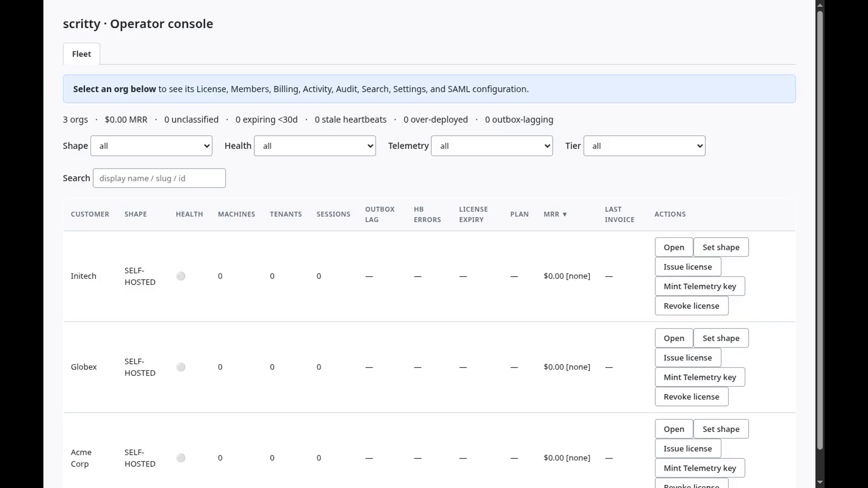Image resolution: width=868 pixels, height=488 pixels.
Task: Open the Initech org
Action: 674,247
